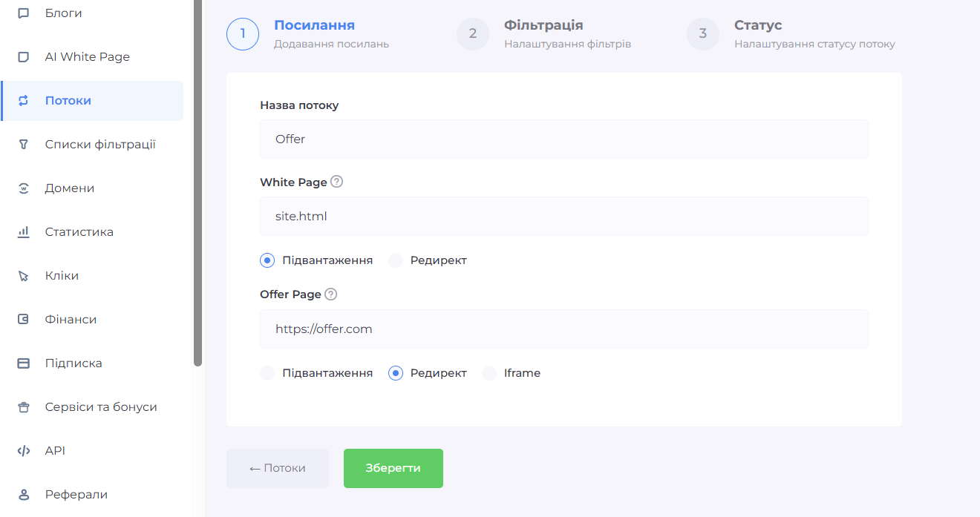Select Редирект radio for White Page
Viewport: 980px width, 517px height.
pos(396,260)
